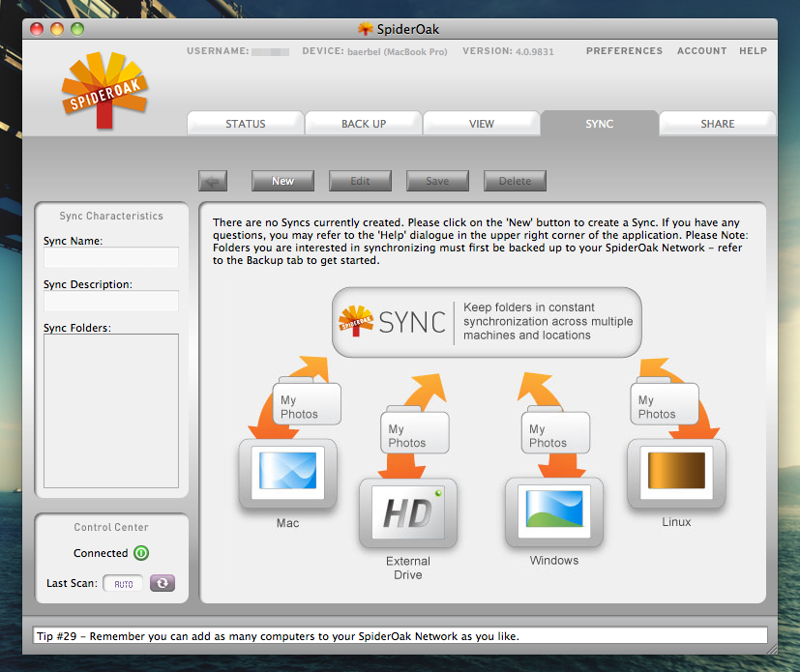Click the Tip #29 text bar
This screenshot has height=672, width=800.
click(400, 636)
